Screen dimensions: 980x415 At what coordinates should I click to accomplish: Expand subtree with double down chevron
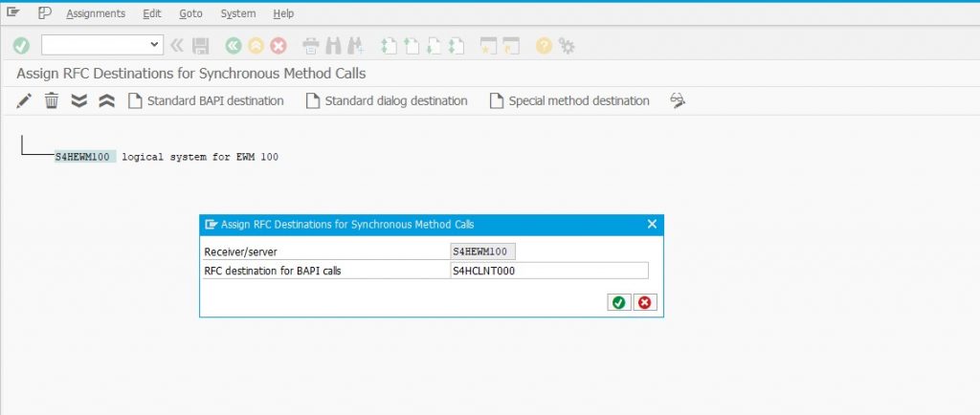[78, 100]
